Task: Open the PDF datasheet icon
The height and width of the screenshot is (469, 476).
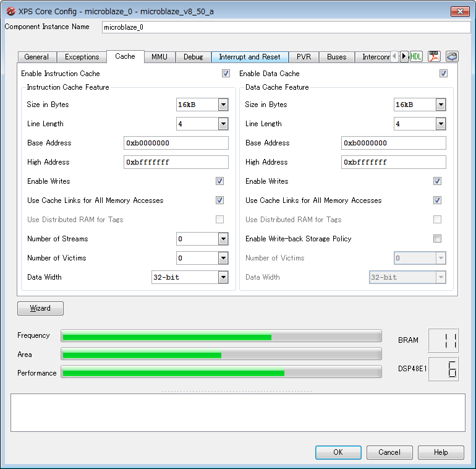Action: (x=434, y=56)
